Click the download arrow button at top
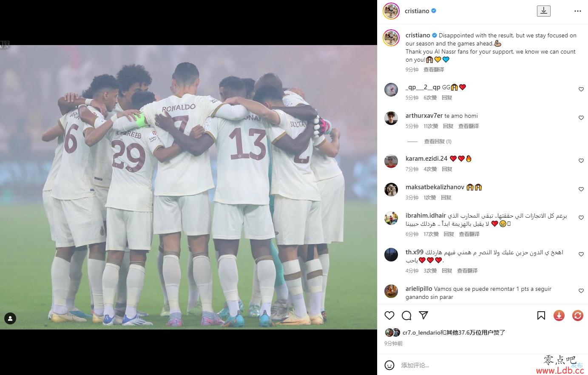Viewport: 588px width, 375px height. [x=544, y=11]
